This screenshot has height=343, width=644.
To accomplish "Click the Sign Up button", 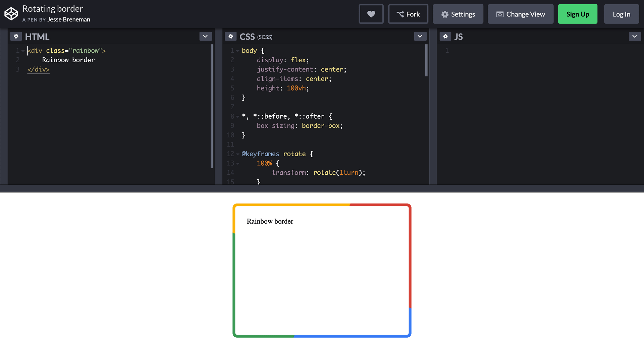I will tap(578, 14).
